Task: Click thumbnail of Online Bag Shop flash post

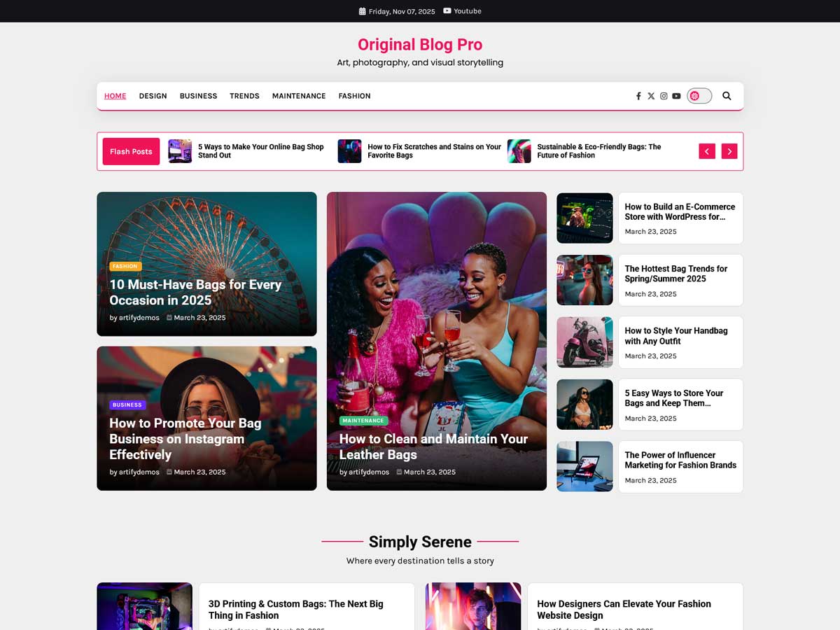Action: coord(180,151)
